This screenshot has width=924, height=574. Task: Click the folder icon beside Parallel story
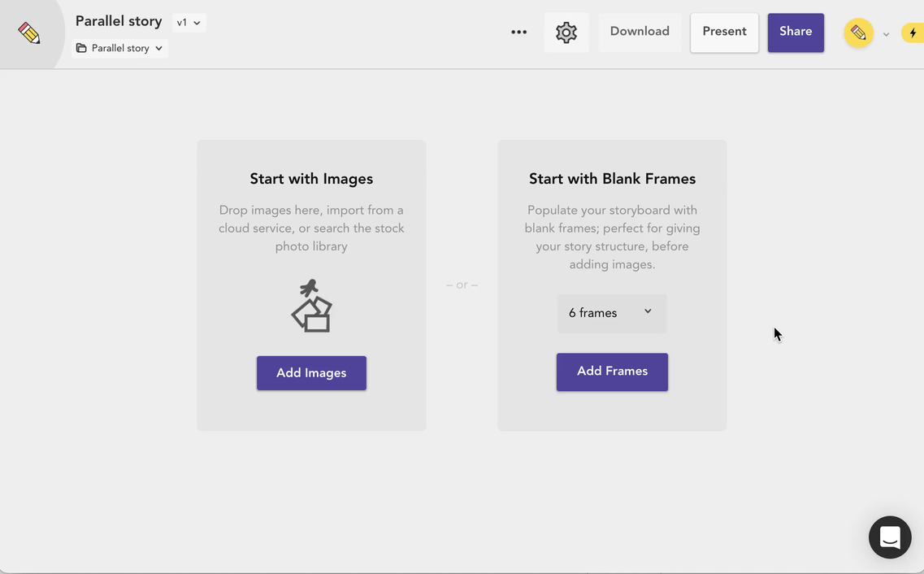coord(81,48)
